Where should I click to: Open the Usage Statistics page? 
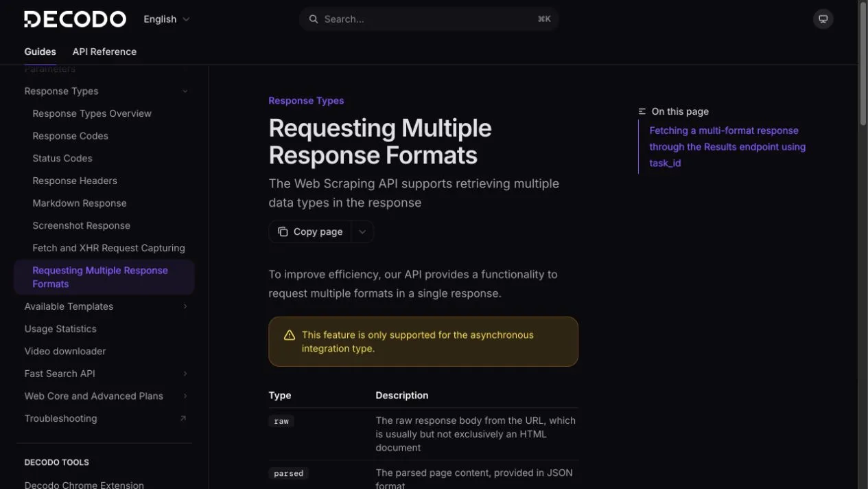click(x=60, y=329)
